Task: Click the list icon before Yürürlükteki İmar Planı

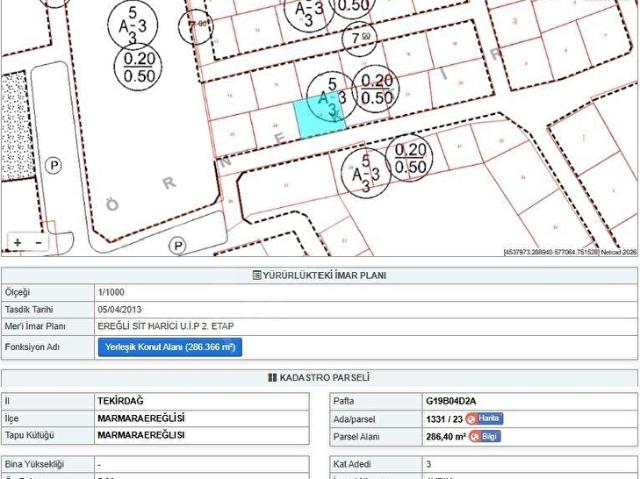Action: point(257,275)
